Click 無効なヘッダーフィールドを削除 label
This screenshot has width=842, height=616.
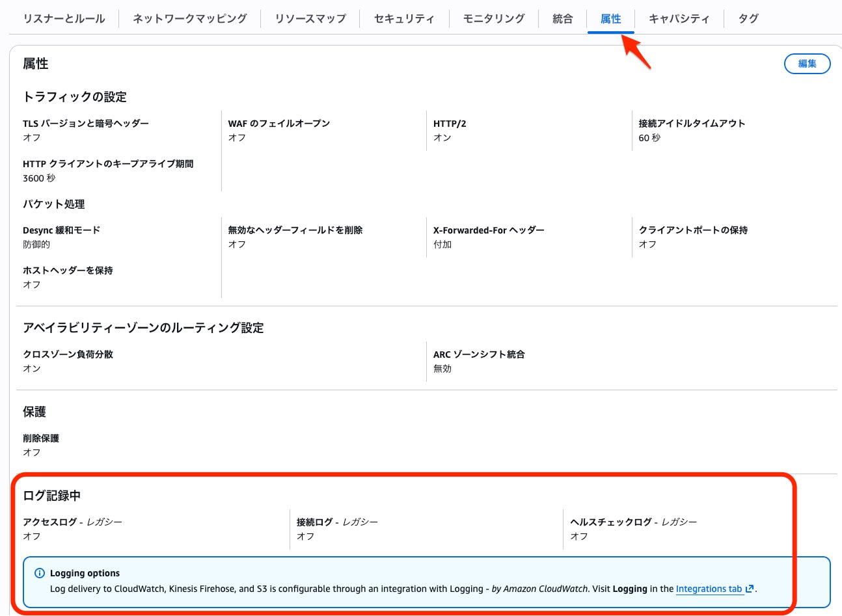tap(295, 230)
